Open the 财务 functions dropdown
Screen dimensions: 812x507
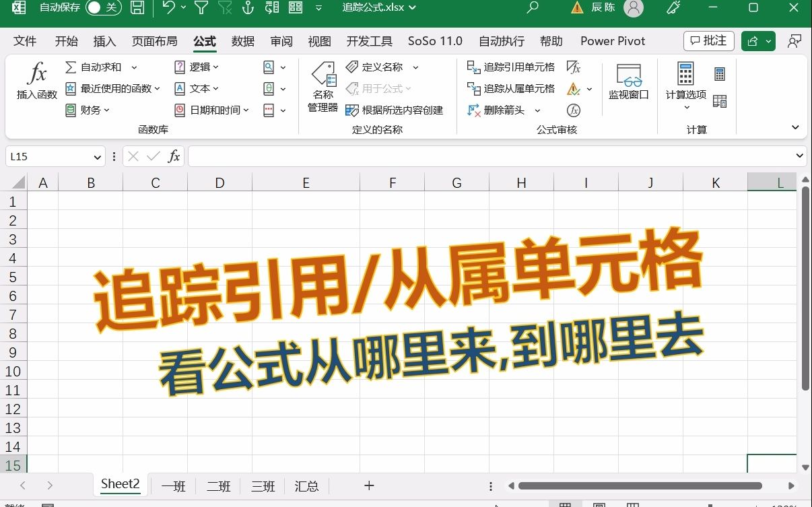tap(88, 110)
